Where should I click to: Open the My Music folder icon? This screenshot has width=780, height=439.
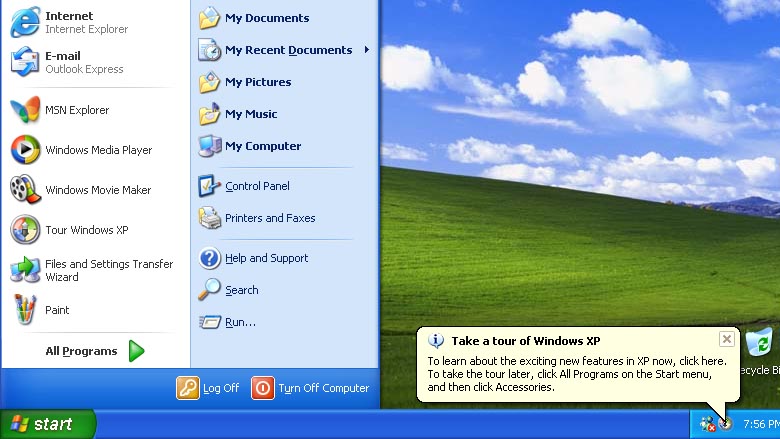209,114
